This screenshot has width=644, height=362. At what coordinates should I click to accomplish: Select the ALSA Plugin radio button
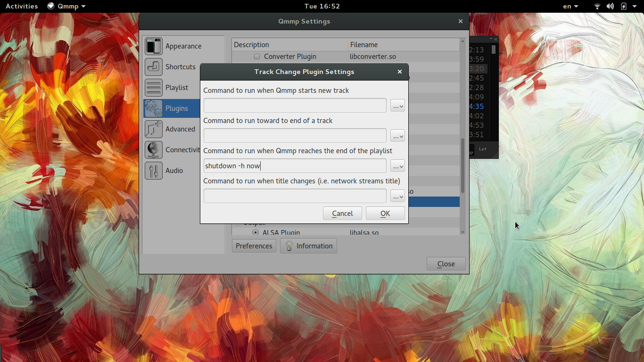pos(256,232)
